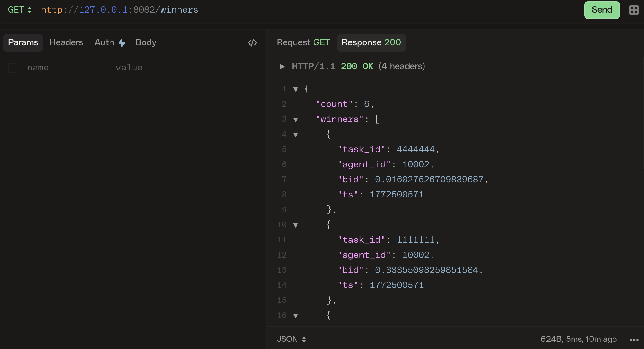Switch to the Request GET tab

coord(303,42)
